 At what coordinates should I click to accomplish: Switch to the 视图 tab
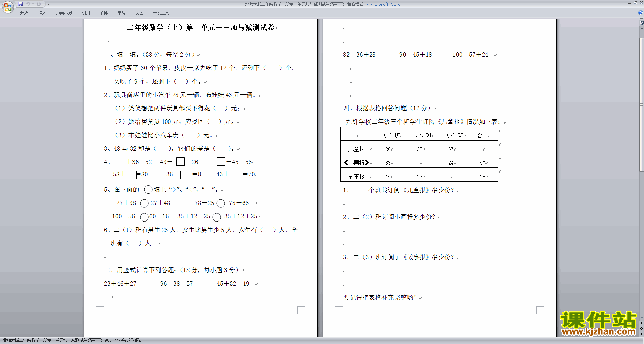pos(139,13)
